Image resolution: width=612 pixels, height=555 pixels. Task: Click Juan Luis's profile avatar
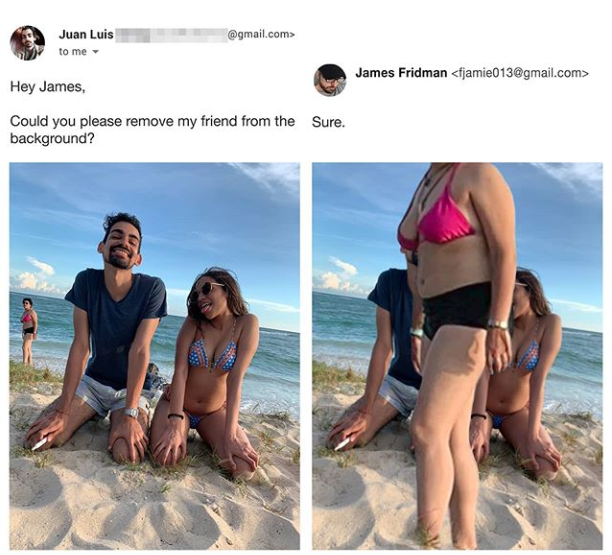pyautogui.click(x=27, y=43)
